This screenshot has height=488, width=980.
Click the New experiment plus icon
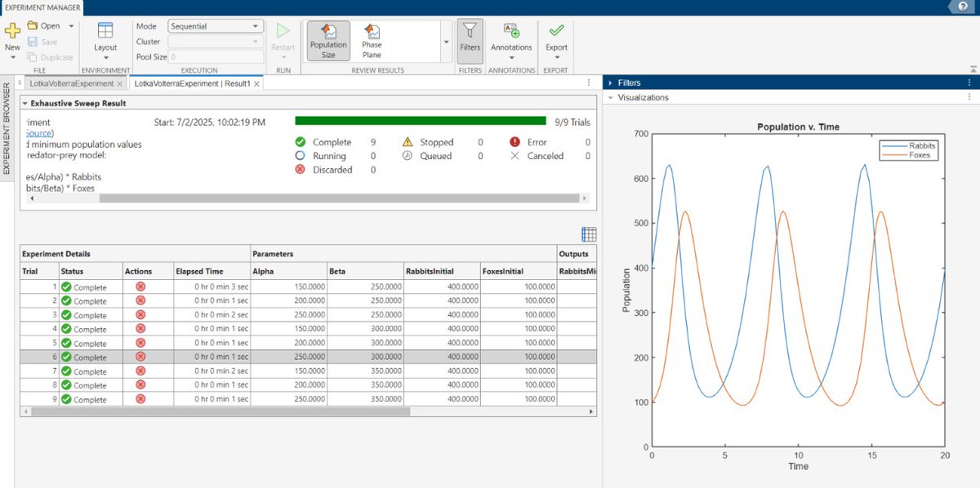coord(12,31)
